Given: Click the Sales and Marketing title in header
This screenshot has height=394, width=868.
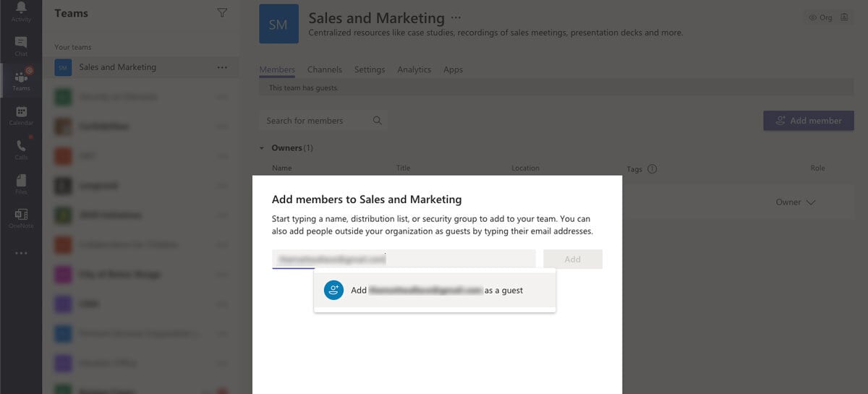Looking at the screenshot, I should (376, 18).
